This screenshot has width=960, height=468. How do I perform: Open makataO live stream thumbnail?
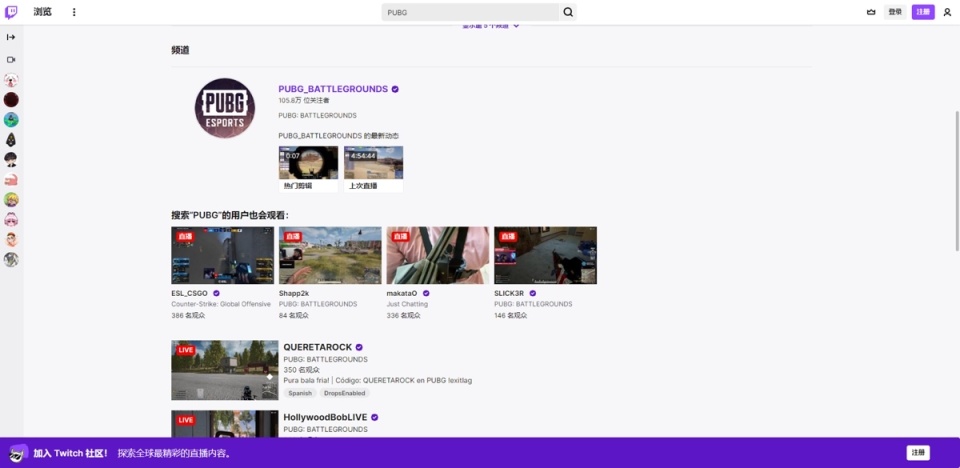tap(438, 255)
